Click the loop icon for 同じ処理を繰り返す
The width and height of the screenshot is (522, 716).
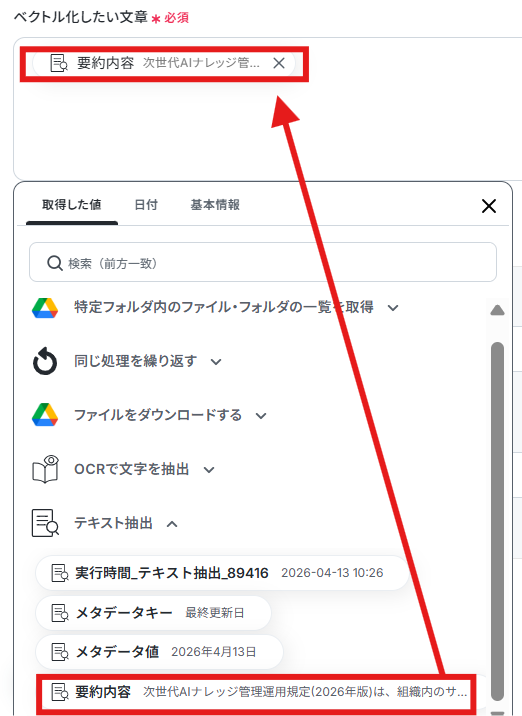pos(45,361)
